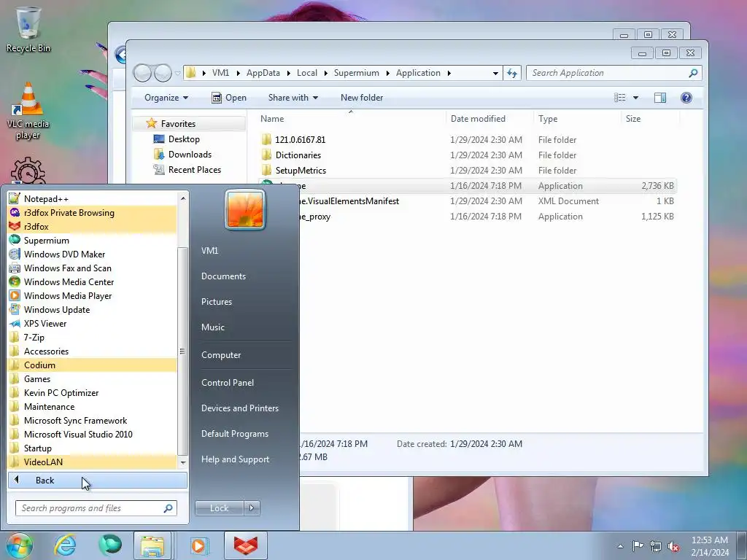
Task: Select AppData in the address breadcrumb
Action: pyautogui.click(x=263, y=73)
